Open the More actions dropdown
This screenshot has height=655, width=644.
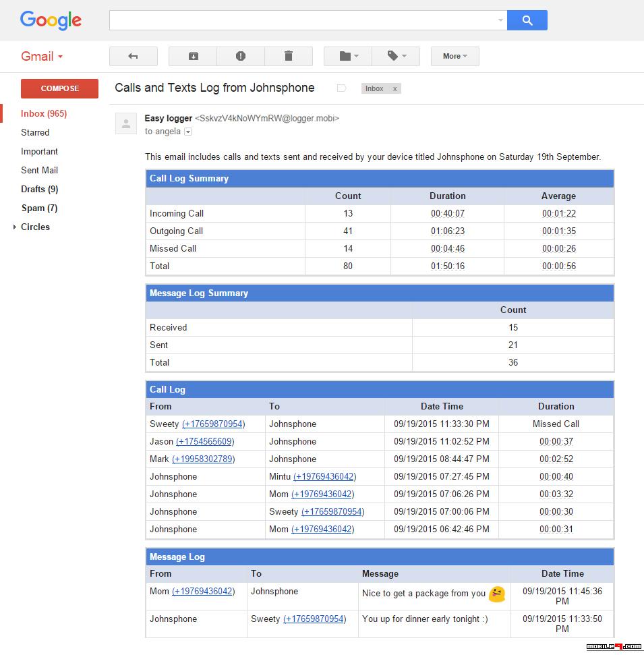pyautogui.click(x=455, y=56)
